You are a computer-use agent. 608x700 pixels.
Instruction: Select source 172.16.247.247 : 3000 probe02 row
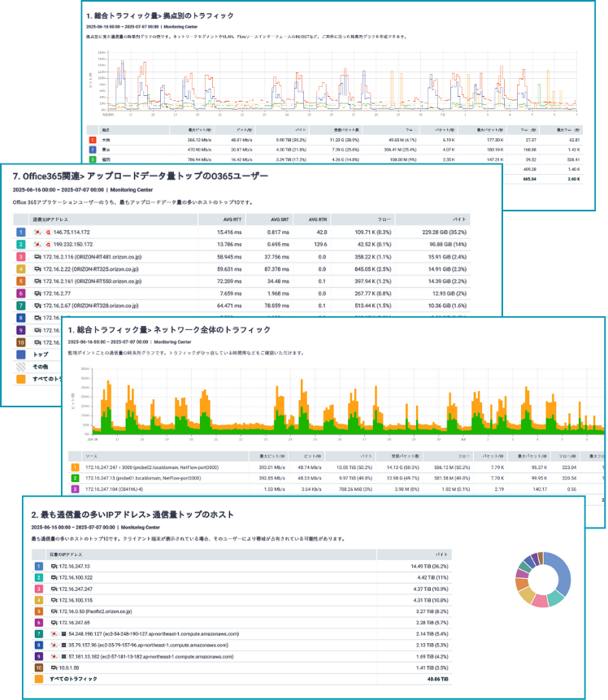[337, 467]
